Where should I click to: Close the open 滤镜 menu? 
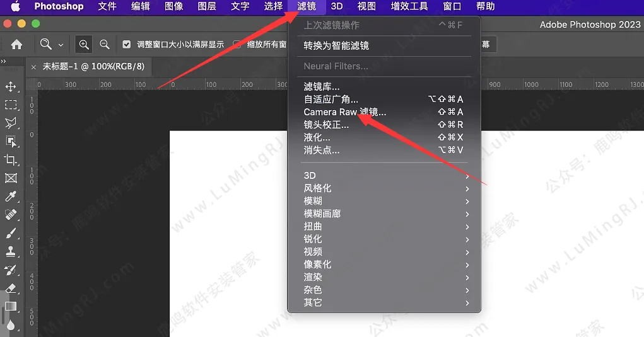pyautogui.click(x=307, y=6)
